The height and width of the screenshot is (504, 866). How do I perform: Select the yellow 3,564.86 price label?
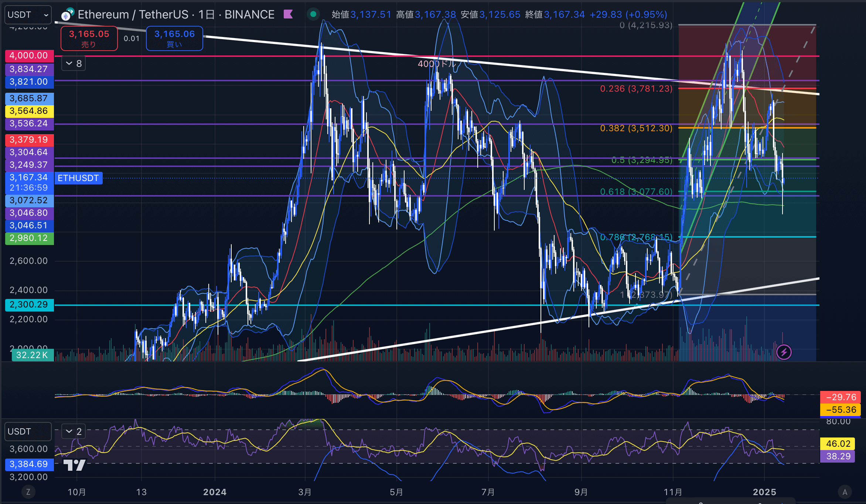coord(30,111)
